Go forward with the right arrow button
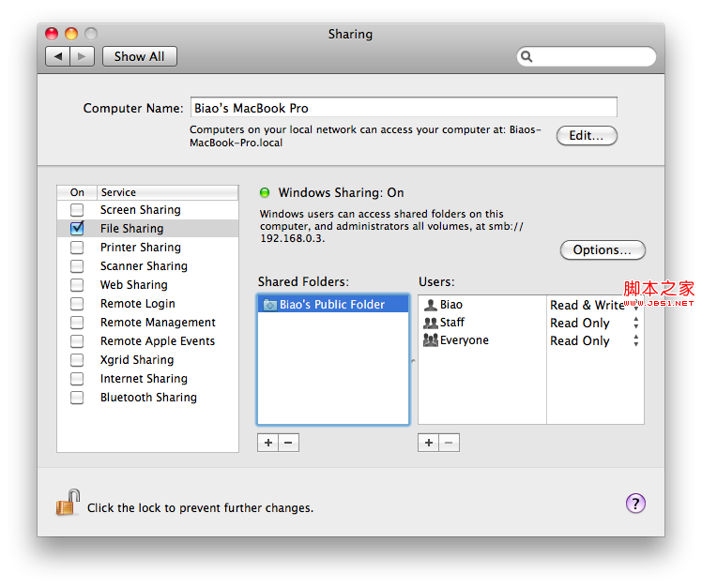This screenshot has width=702, height=588. 82,56
